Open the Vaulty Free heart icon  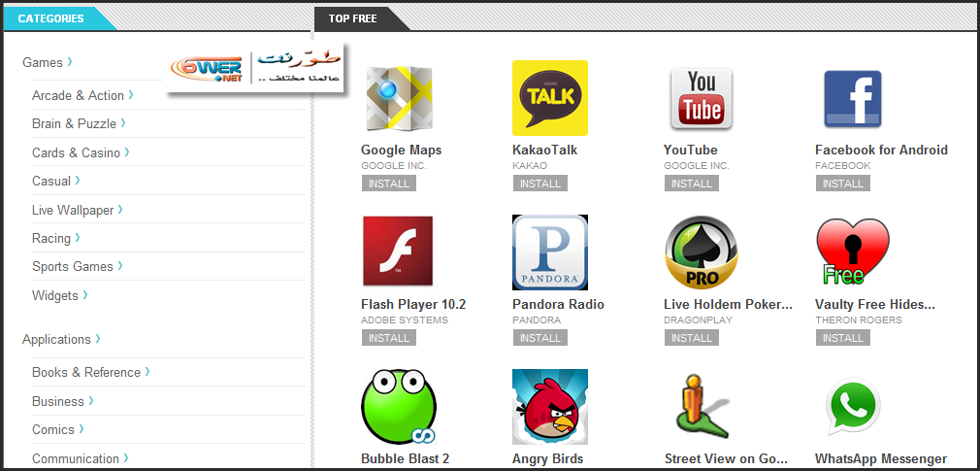pyautogui.click(x=853, y=252)
